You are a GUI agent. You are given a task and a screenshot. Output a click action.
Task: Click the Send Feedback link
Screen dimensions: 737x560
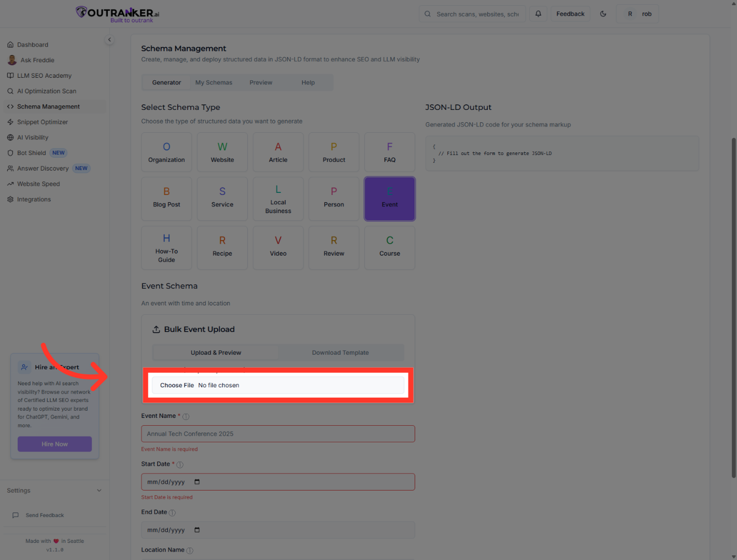(x=45, y=515)
